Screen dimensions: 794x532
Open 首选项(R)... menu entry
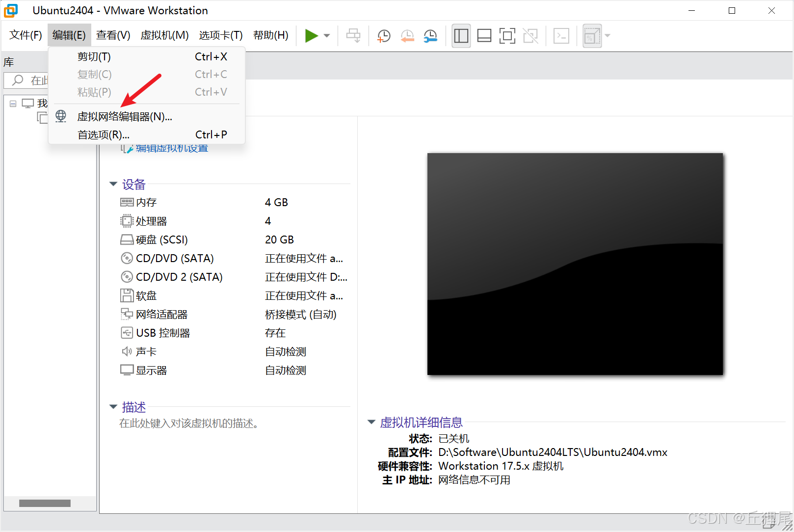click(x=147, y=134)
